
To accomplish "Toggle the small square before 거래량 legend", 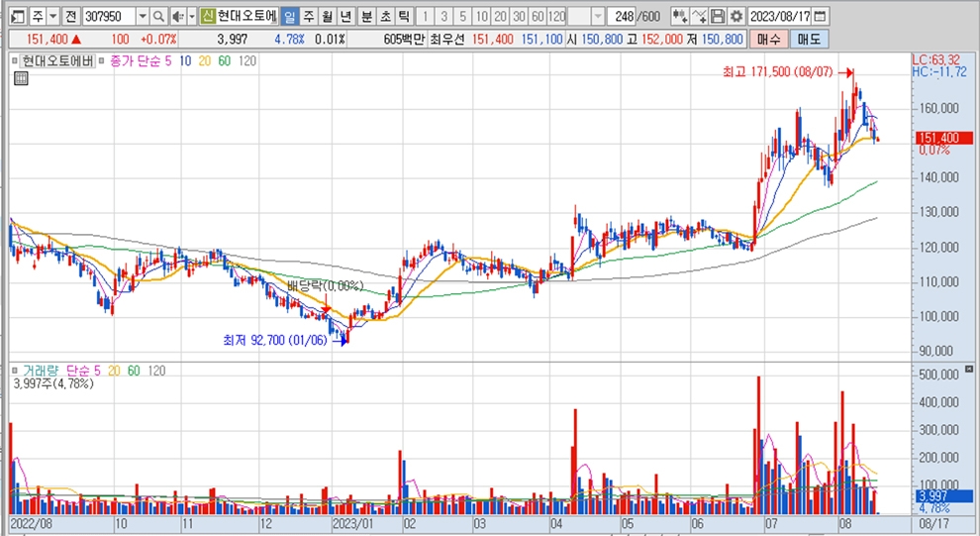I will [x=15, y=370].
